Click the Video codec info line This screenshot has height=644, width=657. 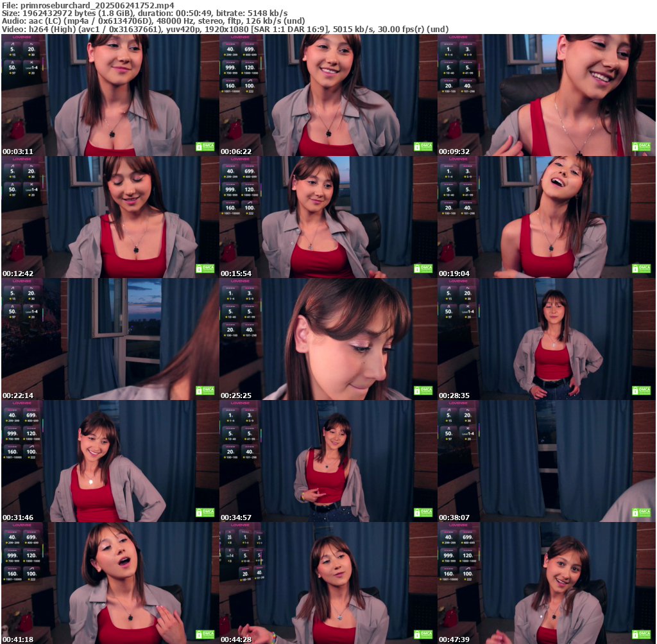pos(225,29)
